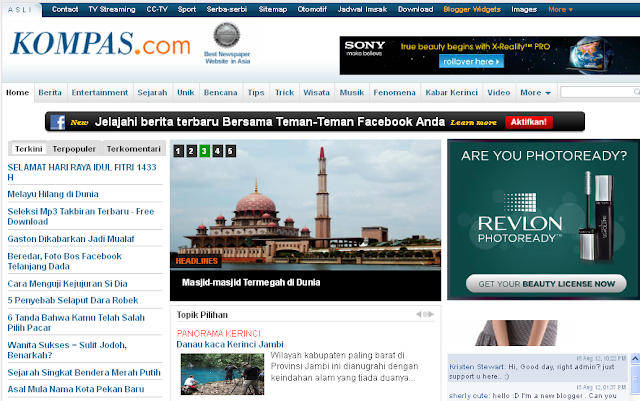Open the Video menu item

499,93
